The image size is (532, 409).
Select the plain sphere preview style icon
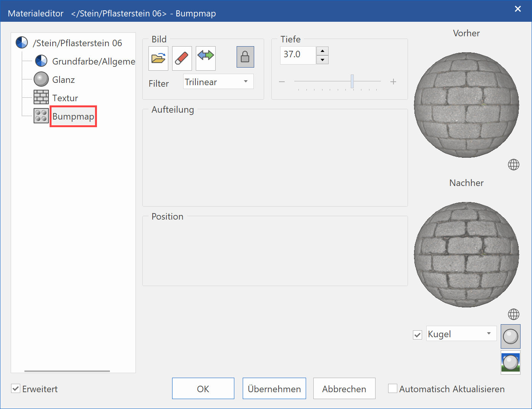coord(510,336)
